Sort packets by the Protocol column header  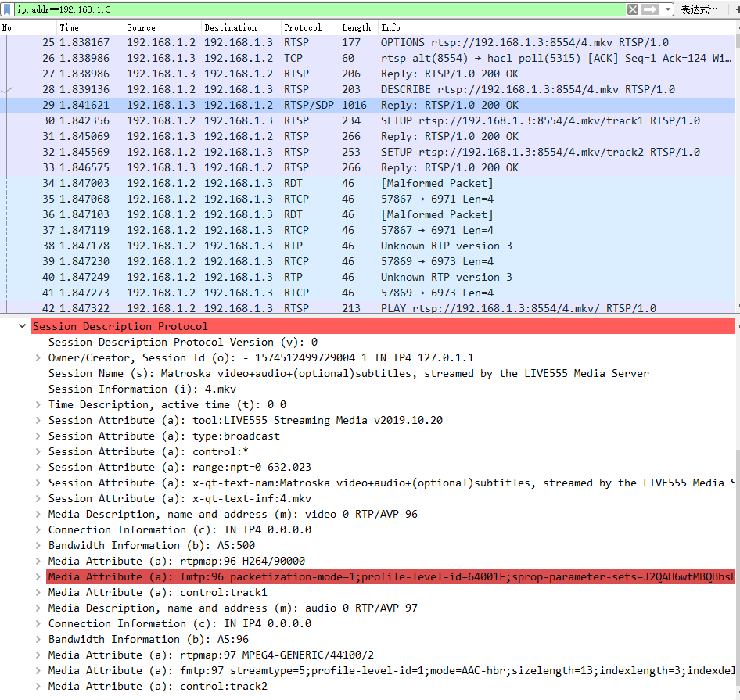coord(308,27)
